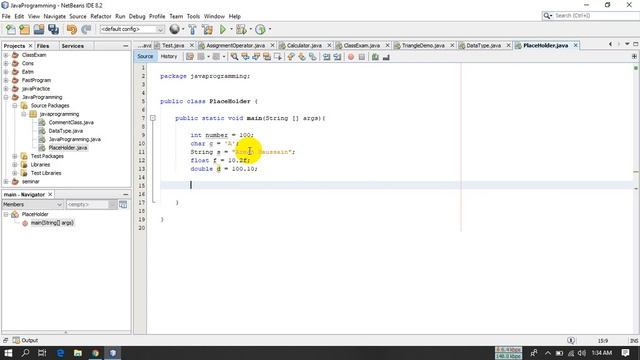Click the Next Bookmark editor icon
The width and height of the screenshot is (640, 360).
click(302, 57)
